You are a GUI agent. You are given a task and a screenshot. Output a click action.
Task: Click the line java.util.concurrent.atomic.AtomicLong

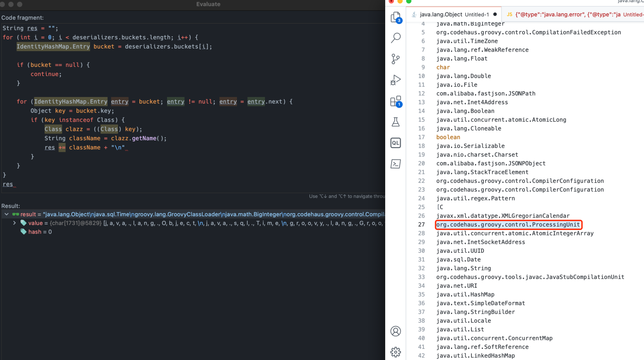(x=501, y=120)
